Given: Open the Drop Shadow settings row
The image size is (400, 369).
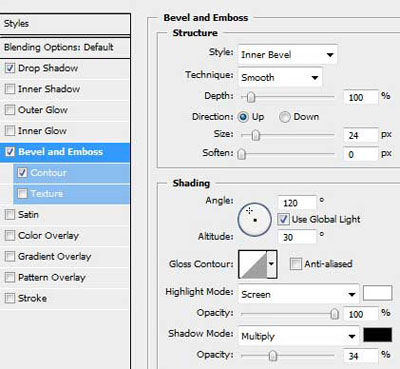Looking at the screenshot, I should 65,68.
